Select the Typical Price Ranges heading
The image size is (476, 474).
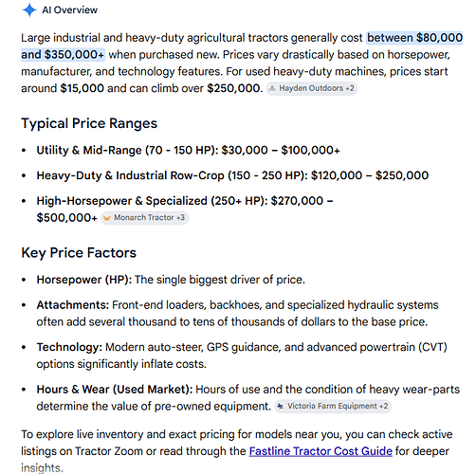89,123
